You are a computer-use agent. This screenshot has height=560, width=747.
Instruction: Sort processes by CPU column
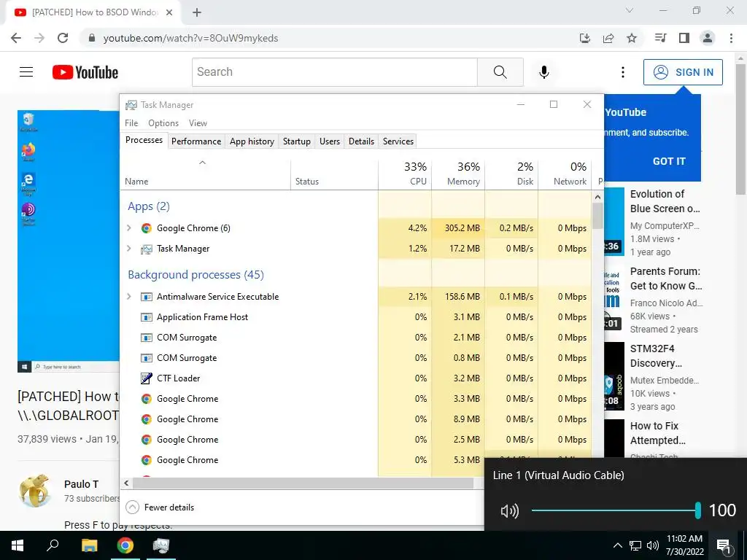coord(405,174)
